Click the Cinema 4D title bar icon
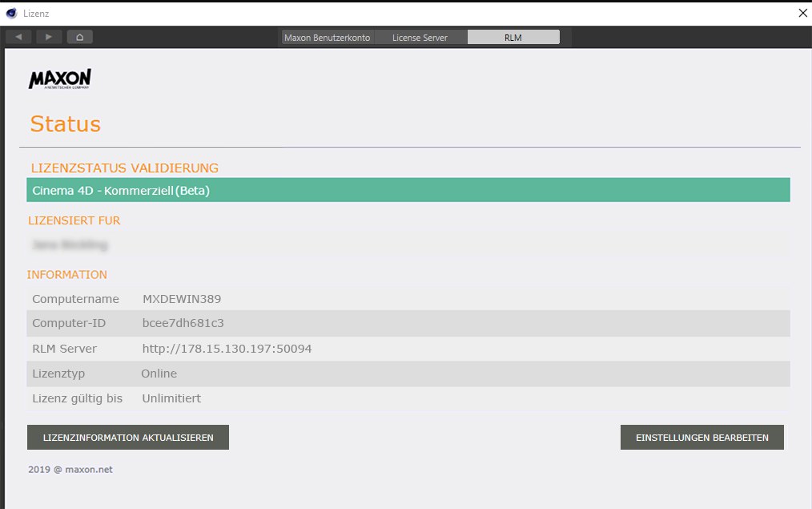812x509 pixels. click(x=11, y=13)
